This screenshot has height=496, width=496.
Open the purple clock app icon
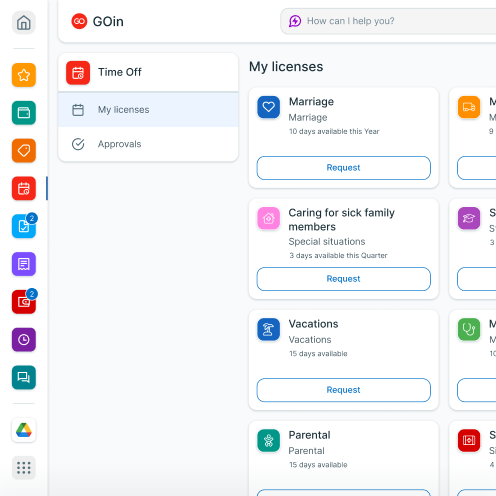click(x=24, y=340)
